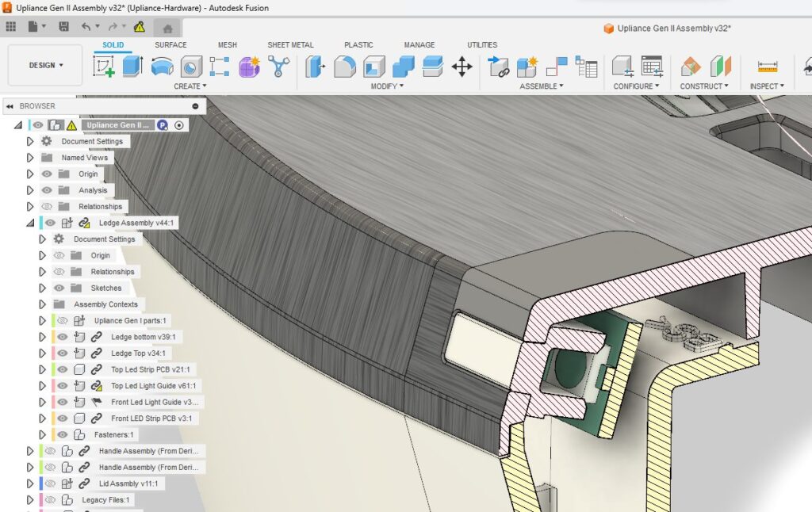
Task: Open the DESIGN workspace dropdown
Action: pos(45,66)
